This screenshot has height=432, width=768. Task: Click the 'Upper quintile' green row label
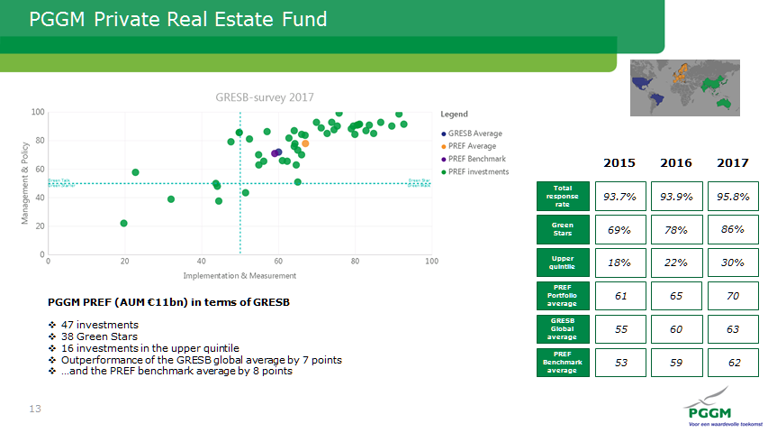562,263
